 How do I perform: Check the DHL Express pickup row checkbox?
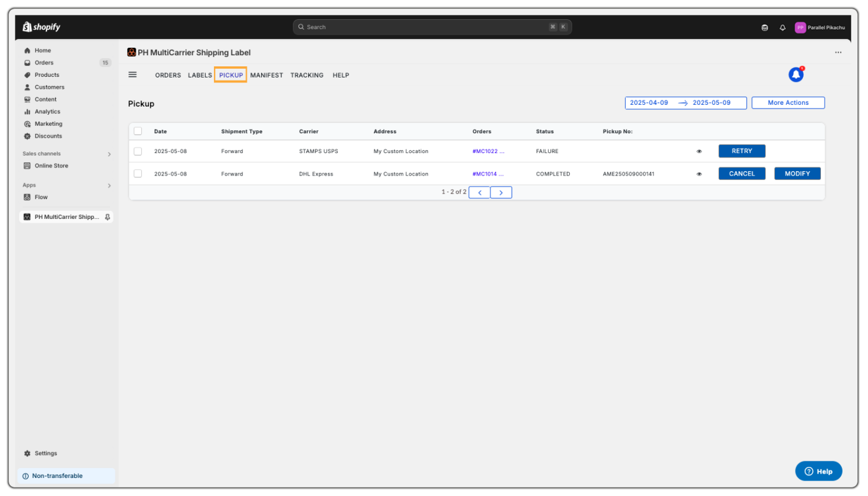click(x=138, y=174)
